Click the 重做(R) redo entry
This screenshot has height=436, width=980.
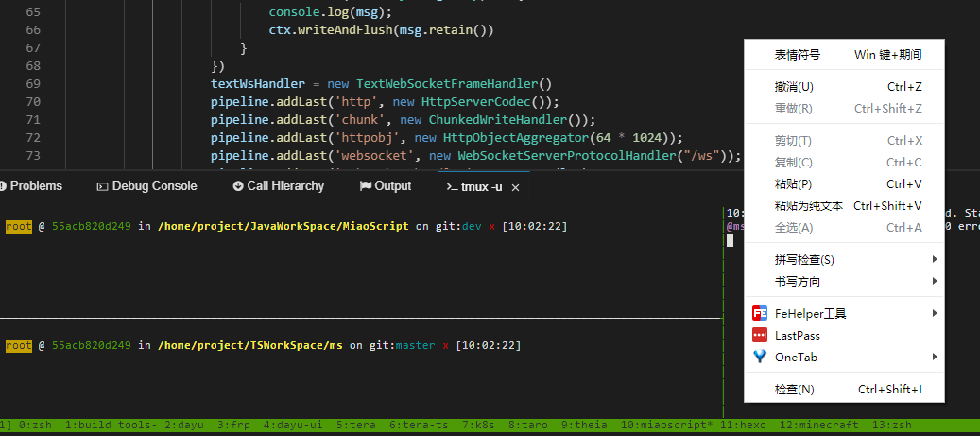844,109
